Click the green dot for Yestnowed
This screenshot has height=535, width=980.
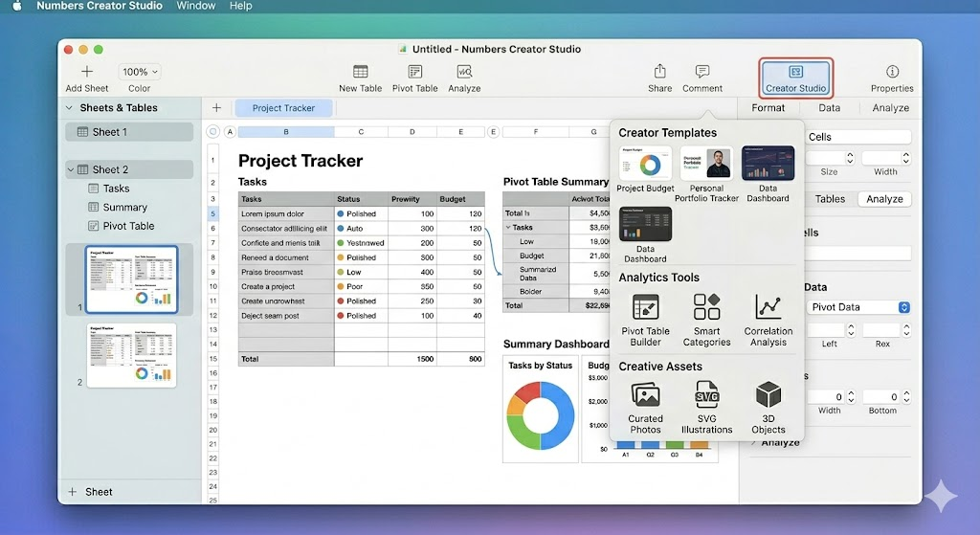[x=341, y=243]
